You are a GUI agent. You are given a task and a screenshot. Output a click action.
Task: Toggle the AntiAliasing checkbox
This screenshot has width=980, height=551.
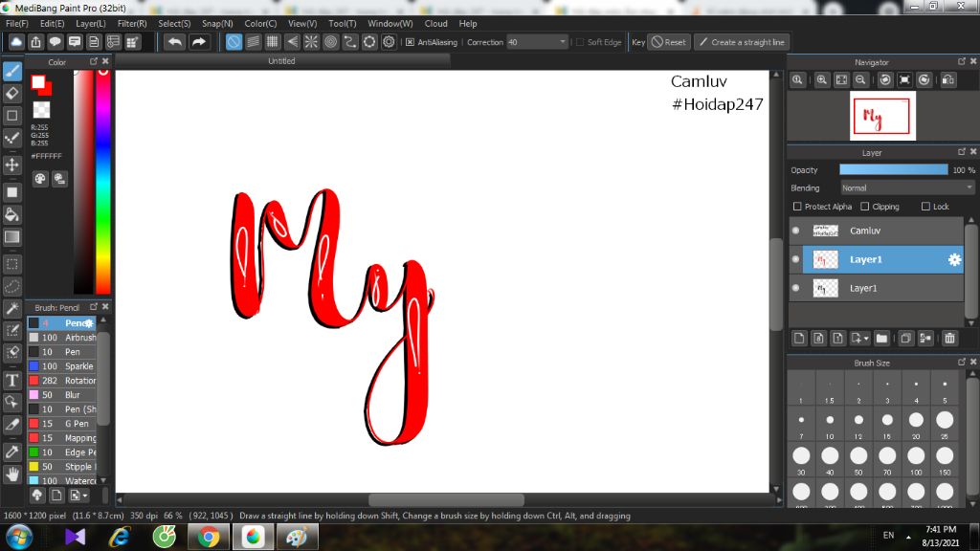410,42
